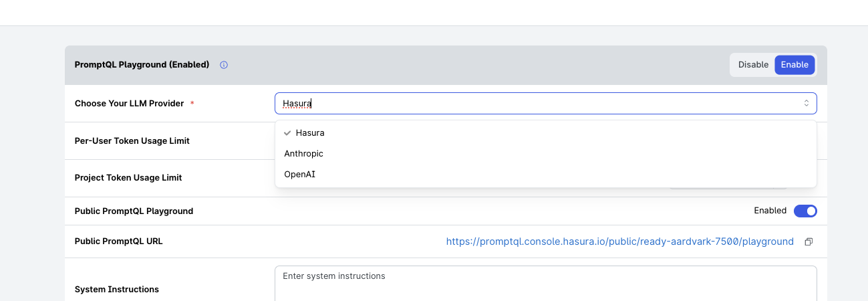Click the LLM Provider combo box field
Image resolution: width=868 pixels, height=301 pixels.
click(545, 103)
